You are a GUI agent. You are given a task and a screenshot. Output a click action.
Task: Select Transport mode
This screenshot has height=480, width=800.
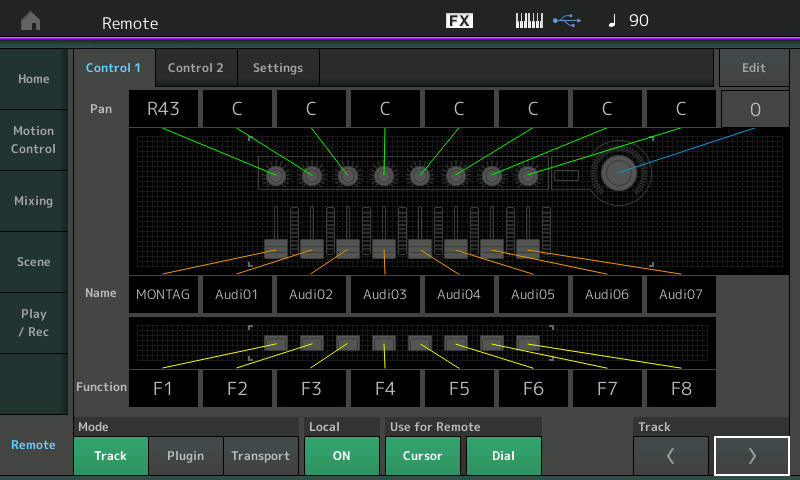pos(260,456)
